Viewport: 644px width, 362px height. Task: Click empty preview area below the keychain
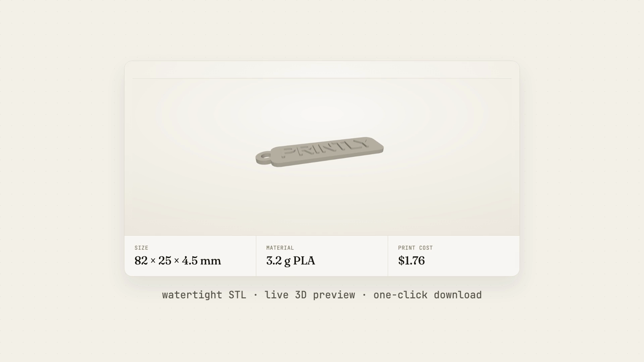point(322,201)
